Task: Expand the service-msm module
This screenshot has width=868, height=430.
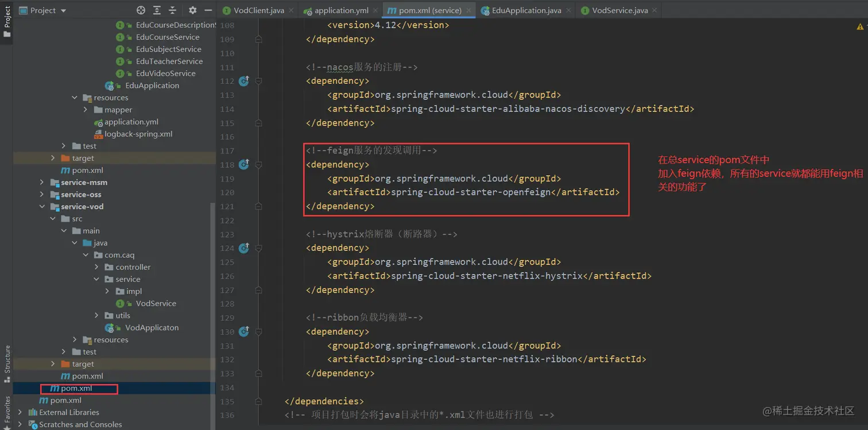Action: coord(42,182)
